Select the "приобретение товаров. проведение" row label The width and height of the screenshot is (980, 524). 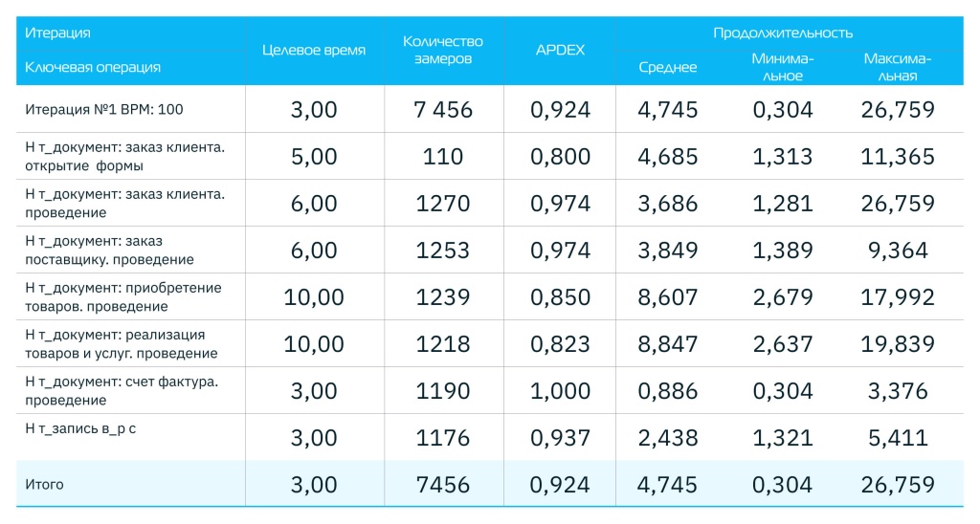click(122, 296)
